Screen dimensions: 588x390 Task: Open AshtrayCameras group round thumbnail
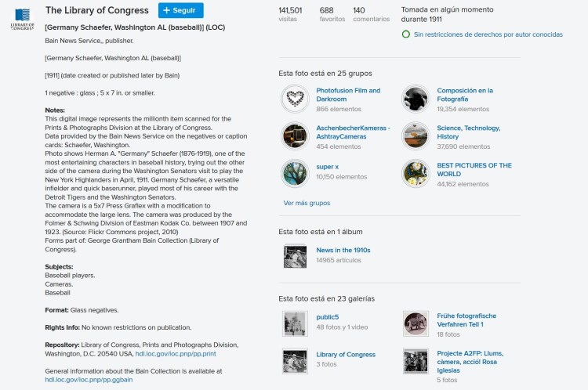point(295,136)
